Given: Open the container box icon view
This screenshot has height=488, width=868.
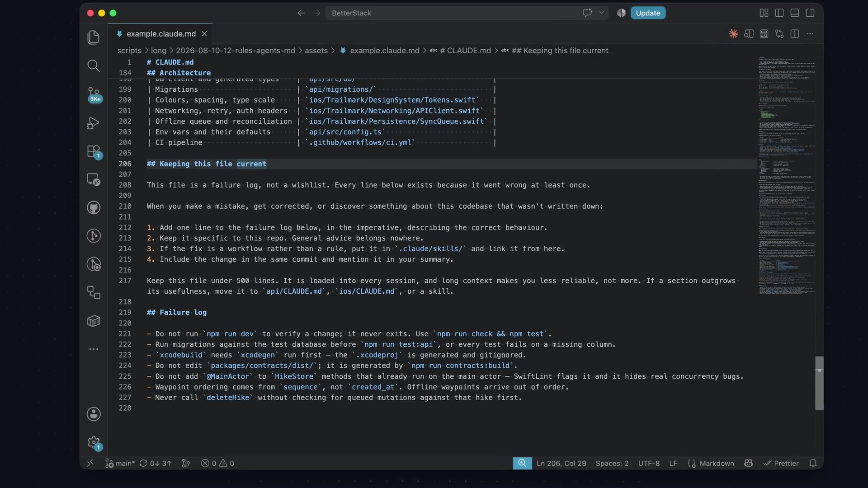Looking at the screenshot, I should coord(94,321).
